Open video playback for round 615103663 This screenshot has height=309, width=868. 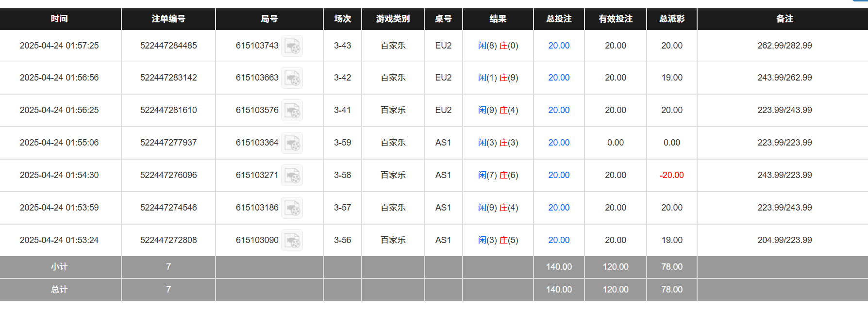[292, 78]
